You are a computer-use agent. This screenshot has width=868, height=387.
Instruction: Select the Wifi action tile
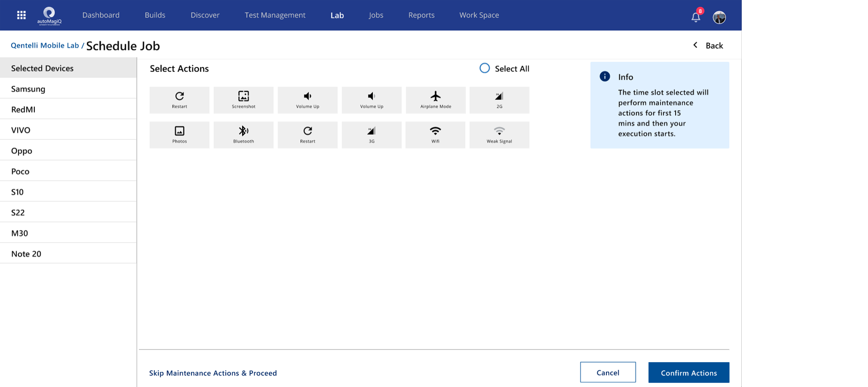click(435, 135)
